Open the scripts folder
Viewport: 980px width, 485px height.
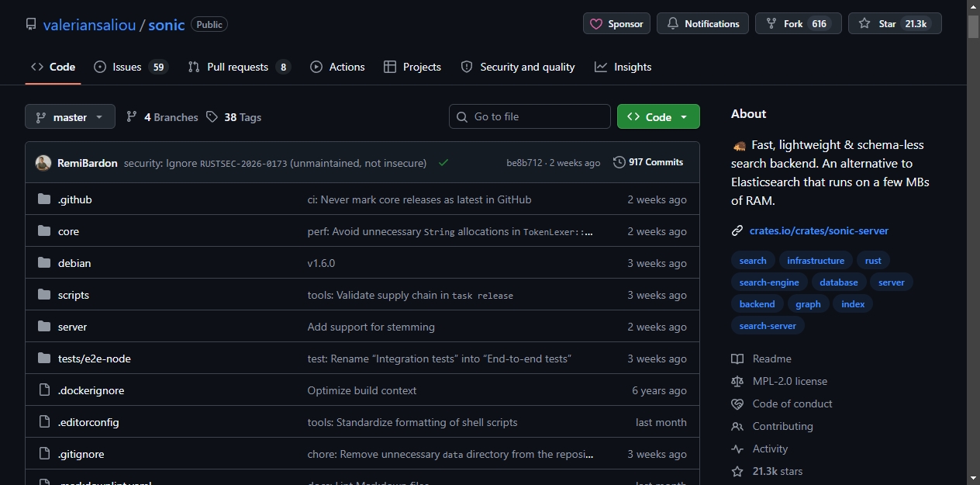[74, 295]
